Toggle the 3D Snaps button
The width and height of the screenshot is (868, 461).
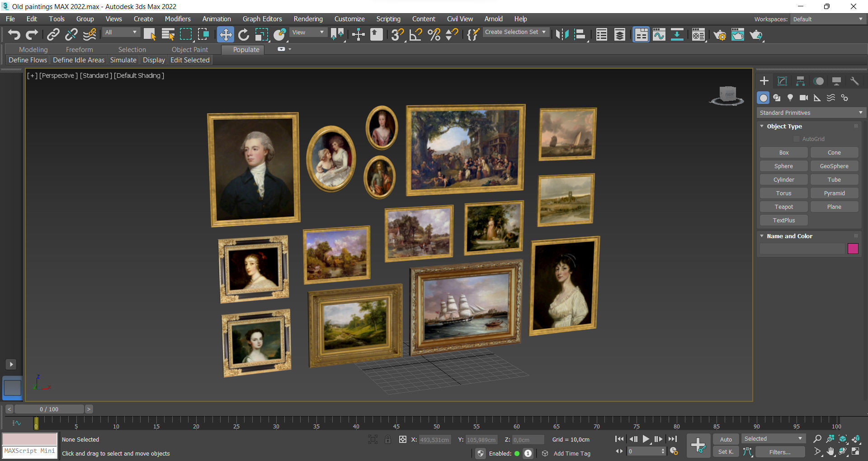[397, 34]
